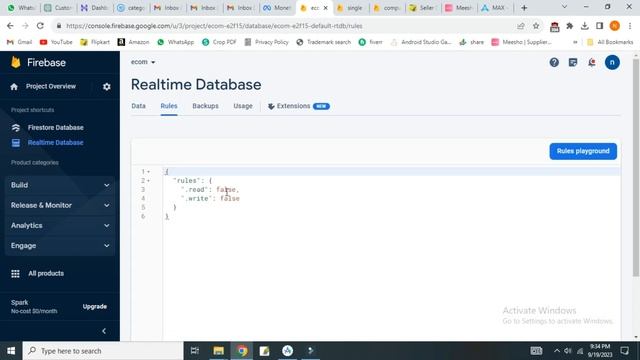The width and height of the screenshot is (640, 360).
Task: Click 'false' value on the .write line
Action: [x=230, y=199]
